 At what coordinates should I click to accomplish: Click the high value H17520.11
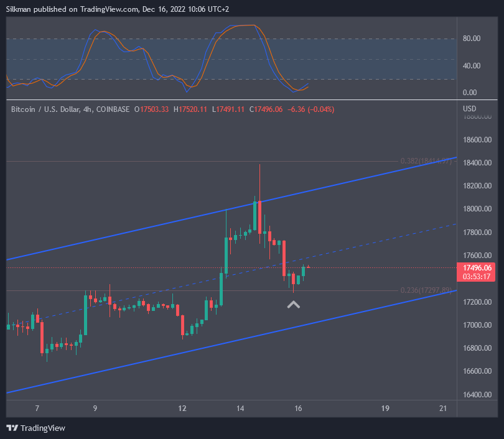190,109
